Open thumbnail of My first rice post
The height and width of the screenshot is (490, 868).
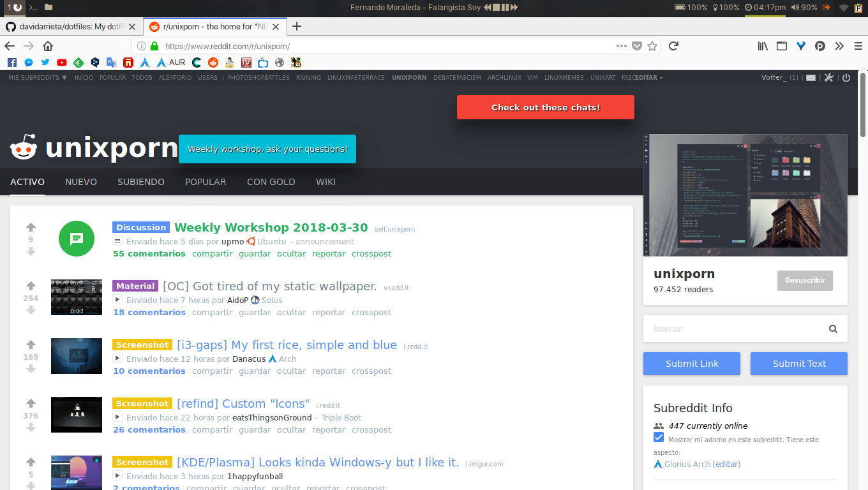click(x=77, y=356)
